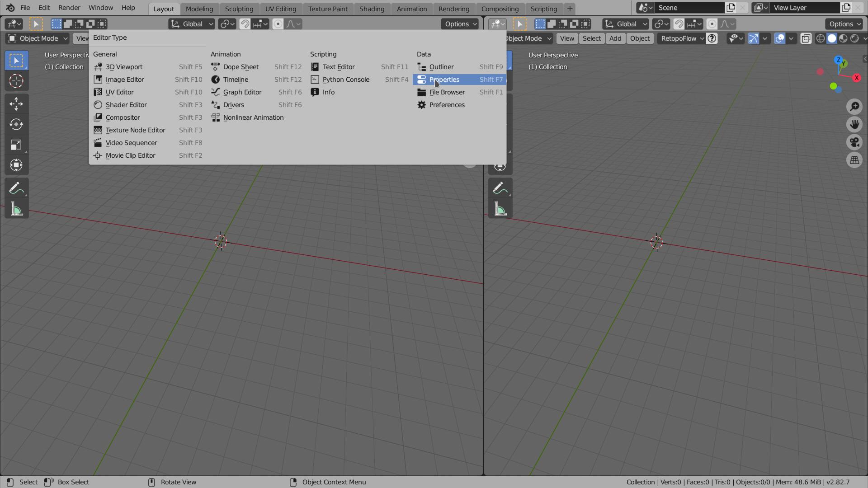Toggle snapping magnet in right viewport header
Image resolution: width=868 pixels, height=488 pixels.
[679, 24]
